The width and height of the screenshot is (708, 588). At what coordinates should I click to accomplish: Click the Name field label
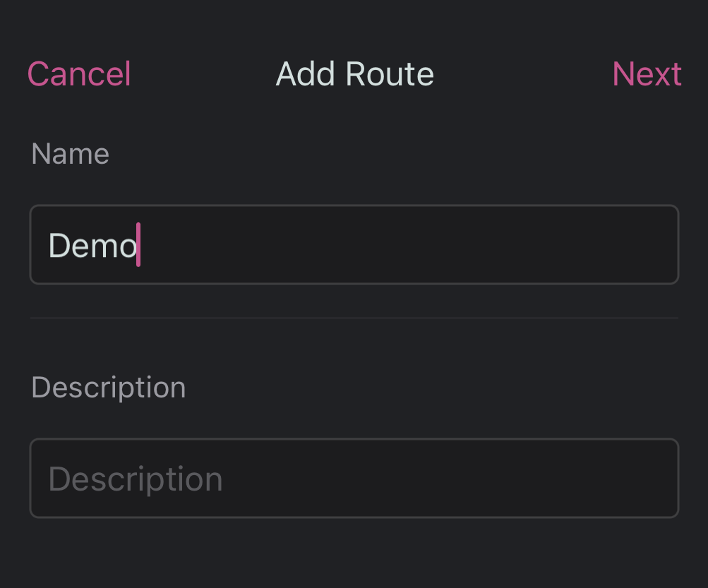click(x=70, y=153)
